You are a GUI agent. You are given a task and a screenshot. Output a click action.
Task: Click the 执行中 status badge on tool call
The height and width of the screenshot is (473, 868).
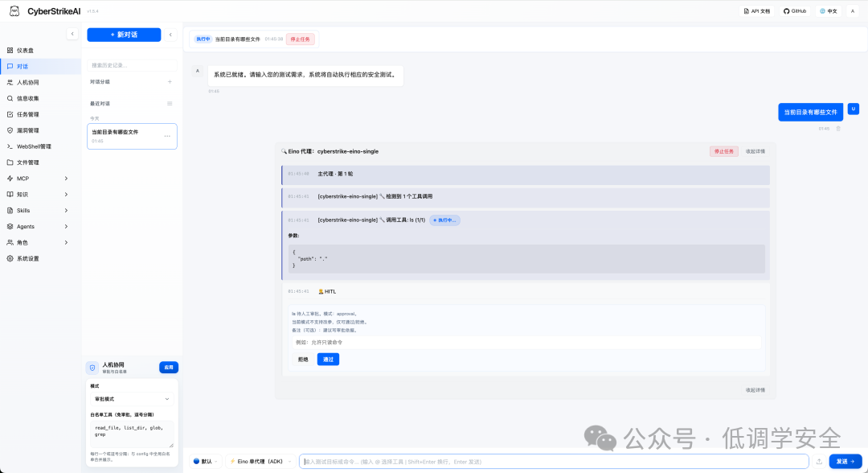(444, 220)
